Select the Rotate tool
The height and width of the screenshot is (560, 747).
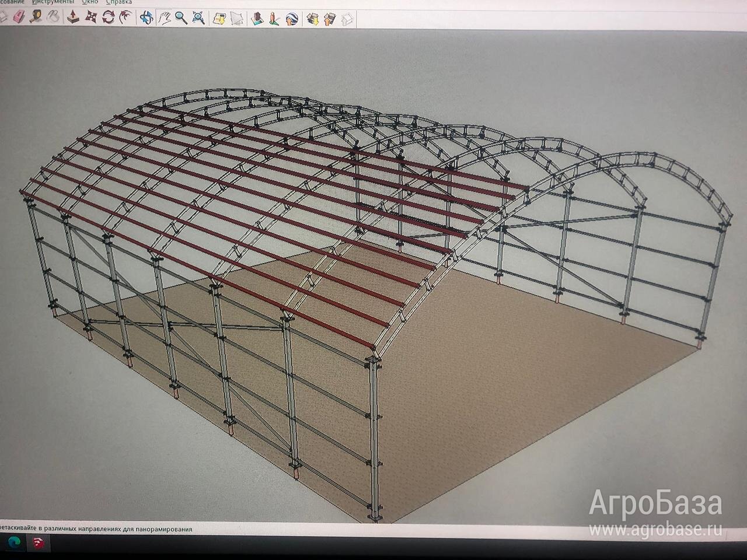point(109,17)
